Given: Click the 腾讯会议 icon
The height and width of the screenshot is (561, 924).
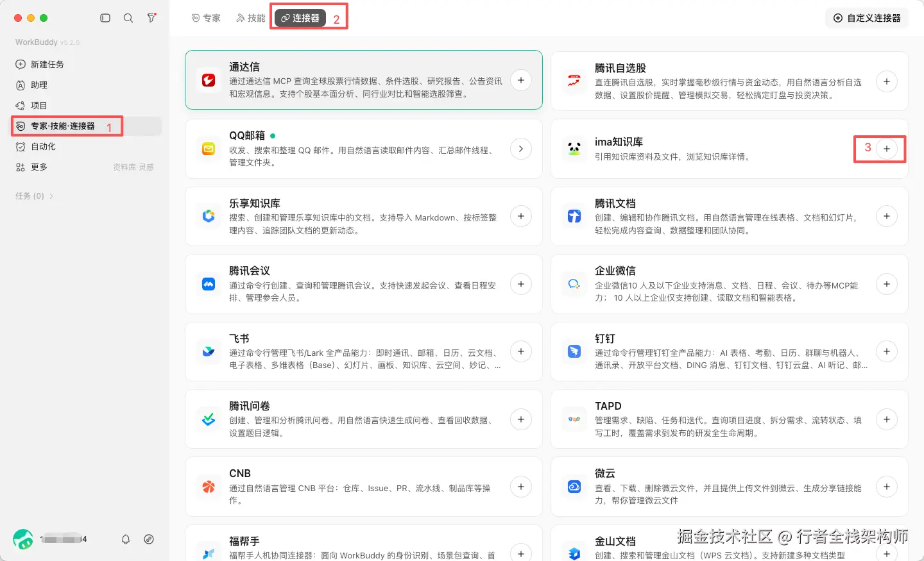Looking at the screenshot, I should tap(209, 284).
